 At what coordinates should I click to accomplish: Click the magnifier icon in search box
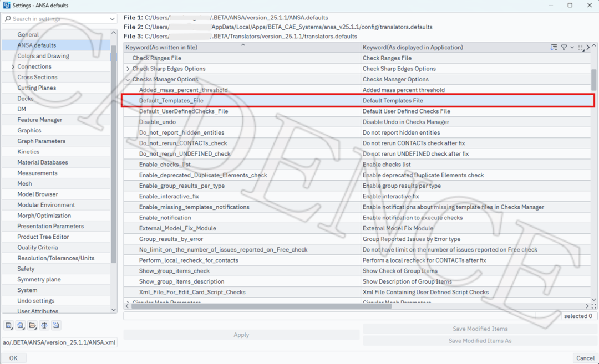(8, 19)
